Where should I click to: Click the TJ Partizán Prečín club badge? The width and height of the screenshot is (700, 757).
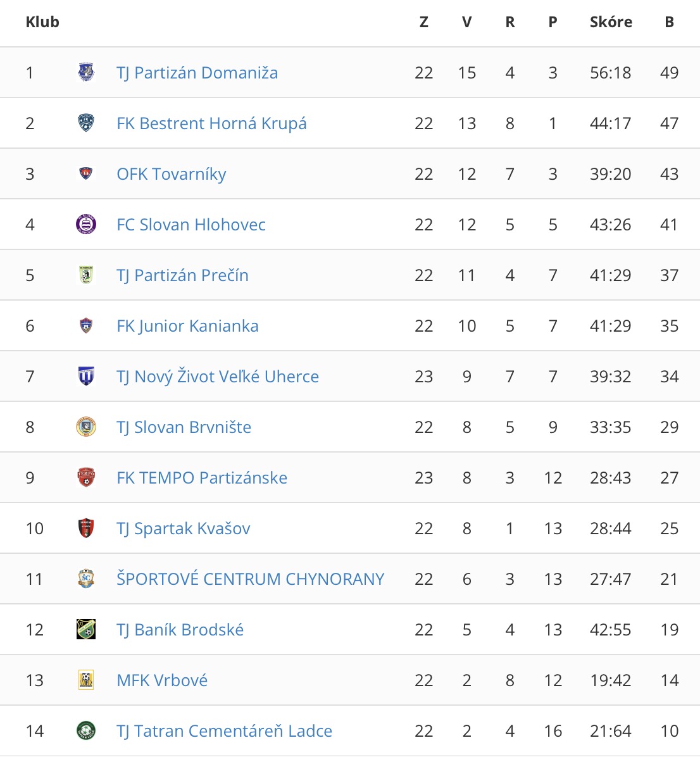pyautogui.click(x=86, y=275)
